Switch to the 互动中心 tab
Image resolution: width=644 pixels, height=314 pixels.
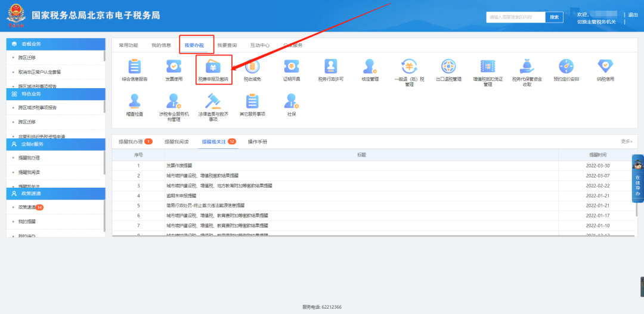coord(260,45)
